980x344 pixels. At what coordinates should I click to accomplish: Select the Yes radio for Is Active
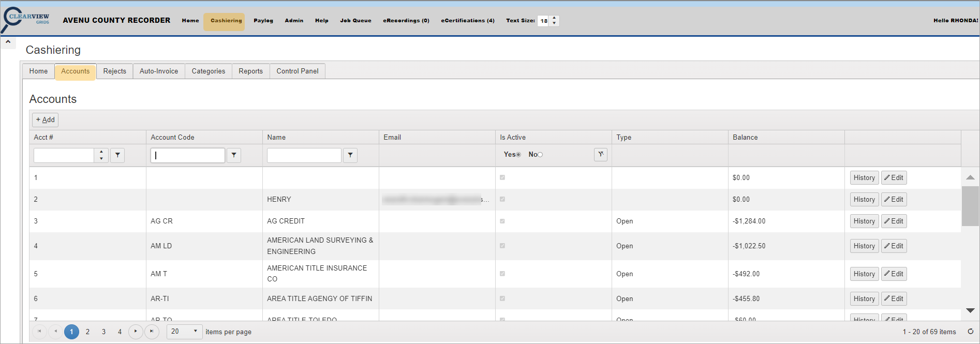(x=518, y=155)
